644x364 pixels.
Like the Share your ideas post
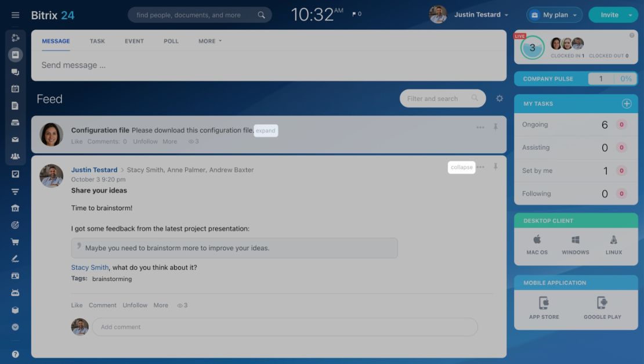[x=77, y=305]
